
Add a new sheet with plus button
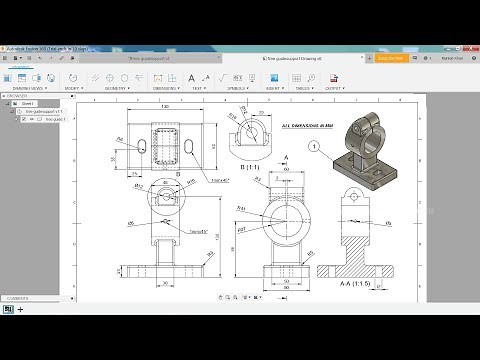(x=20, y=310)
